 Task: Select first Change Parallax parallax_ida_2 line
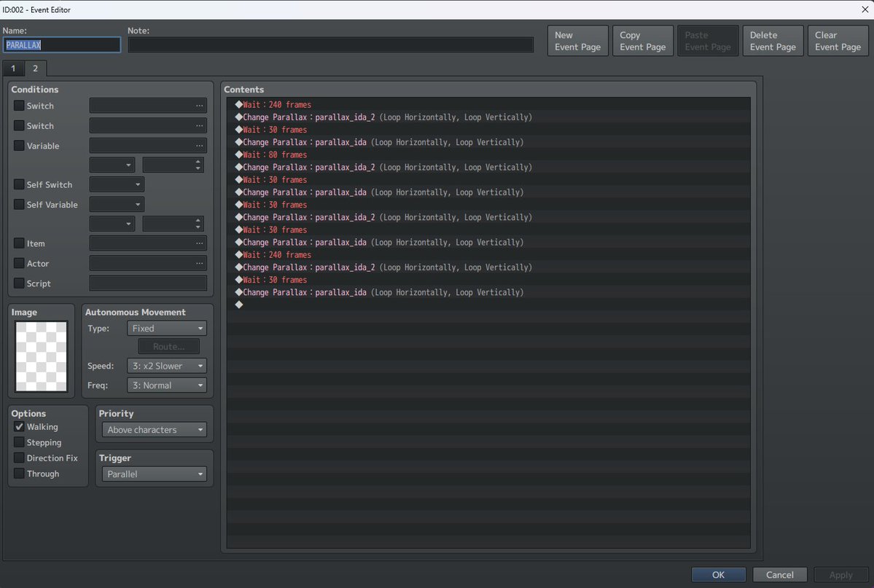[x=488, y=117]
